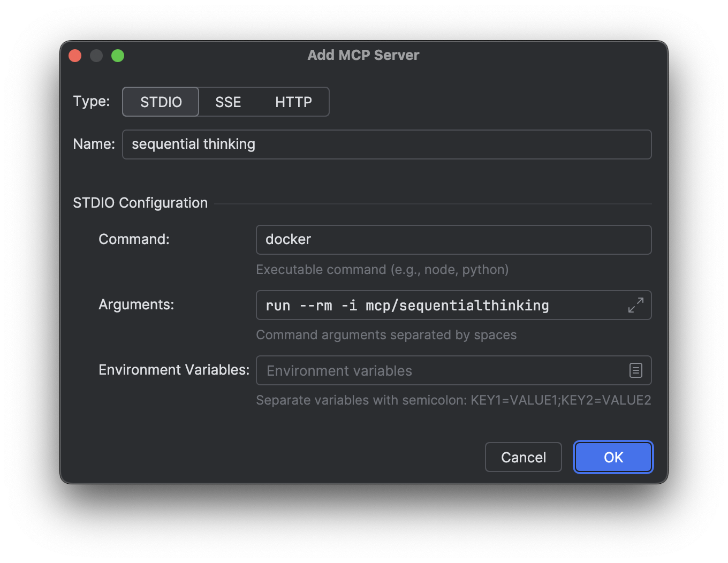Click the empty Environment variables field
This screenshot has height=563, width=728.
439,370
